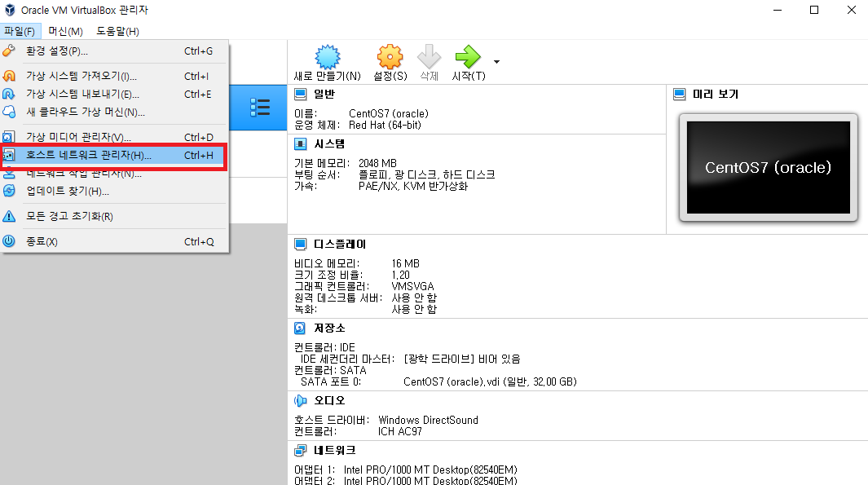868x485 pixels.
Task: Click the 오디오 section header
Action: [329, 400]
